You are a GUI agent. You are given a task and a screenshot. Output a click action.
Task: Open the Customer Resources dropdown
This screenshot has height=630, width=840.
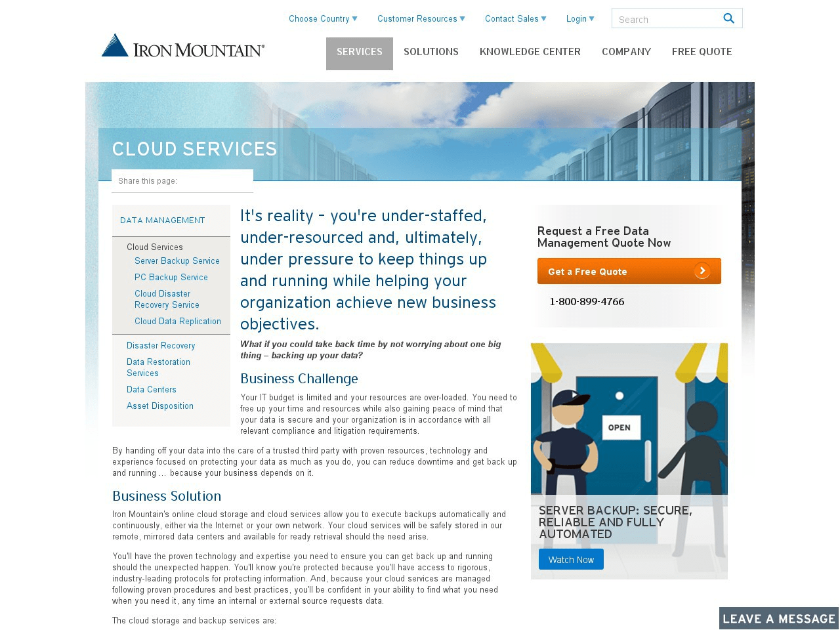point(421,18)
